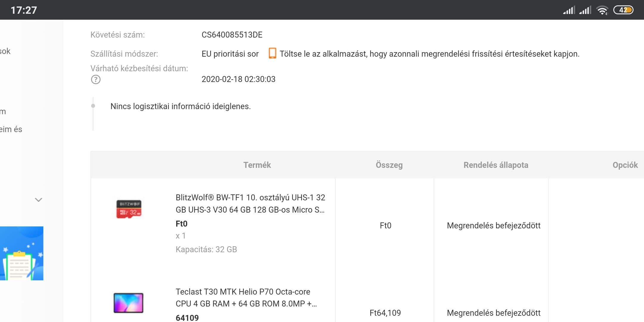Click 'Várható kézbesítési dátum:' label
Viewport: 644px width, 322px height.
pyautogui.click(x=139, y=69)
